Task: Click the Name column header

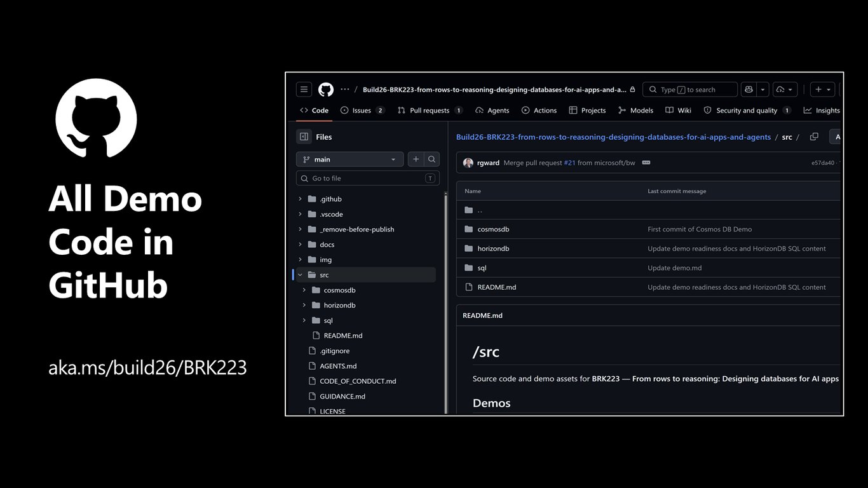Action: pos(472,191)
